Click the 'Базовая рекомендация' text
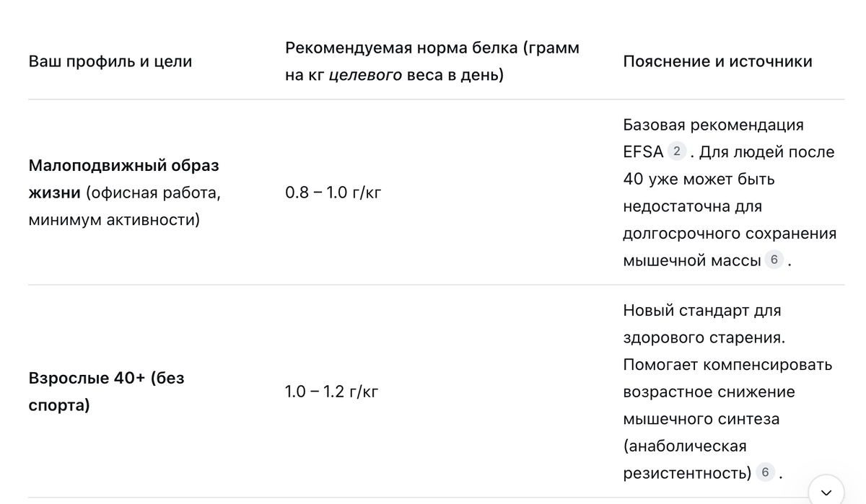The height and width of the screenshot is (504, 866). click(713, 125)
